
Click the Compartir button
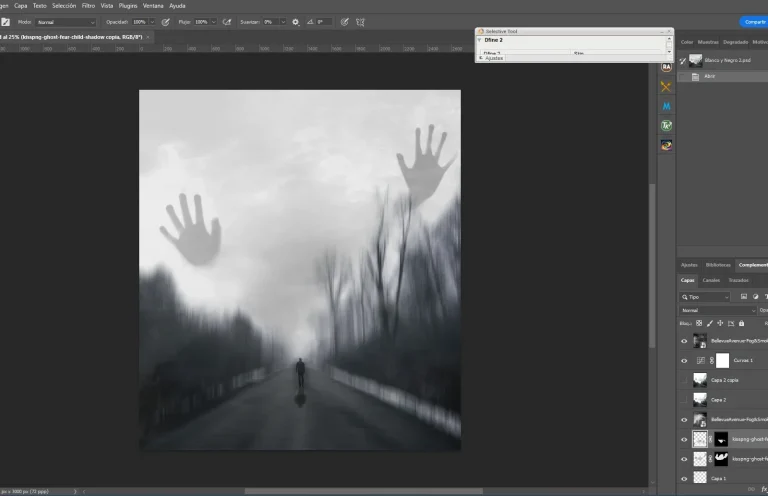(x=754, y=22)
